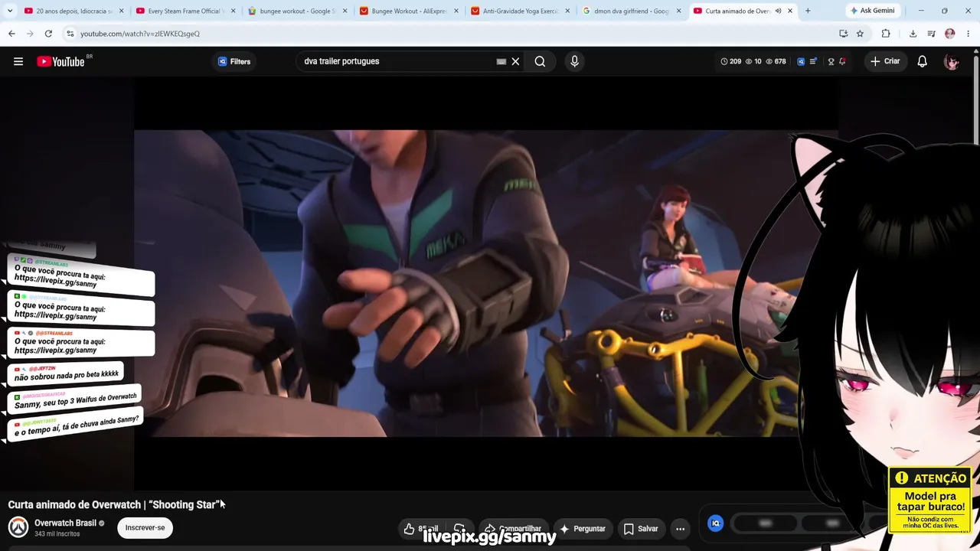Close the 'Anti-Gravidade Yoga' tab
The width and height of the screenshot is (980, 551).
567,11
